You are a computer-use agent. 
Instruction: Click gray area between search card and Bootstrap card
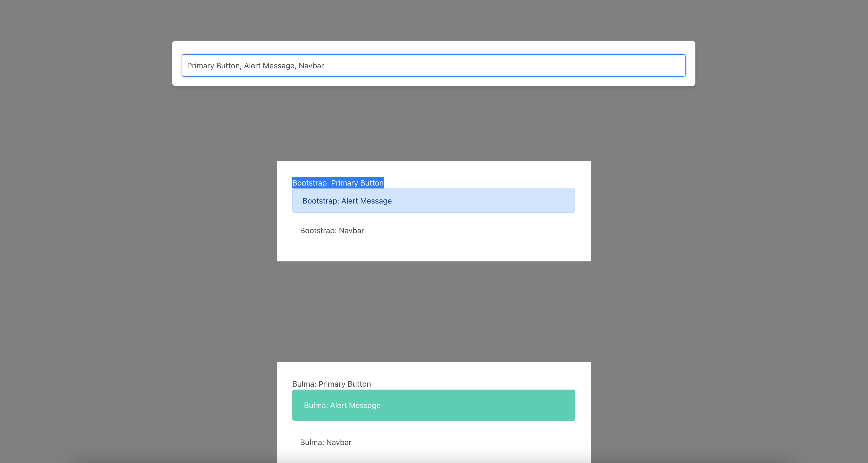[433, 124]
